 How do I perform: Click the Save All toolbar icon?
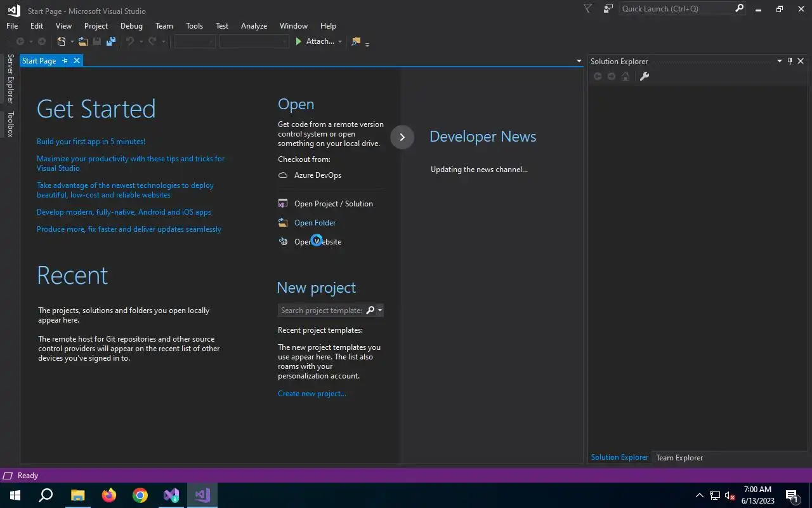pos(111,41)
